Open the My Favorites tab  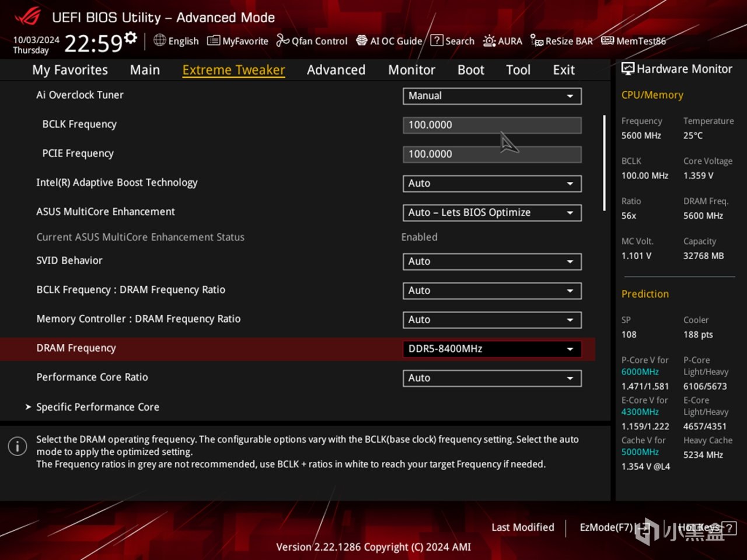click(x=70, y=70)
